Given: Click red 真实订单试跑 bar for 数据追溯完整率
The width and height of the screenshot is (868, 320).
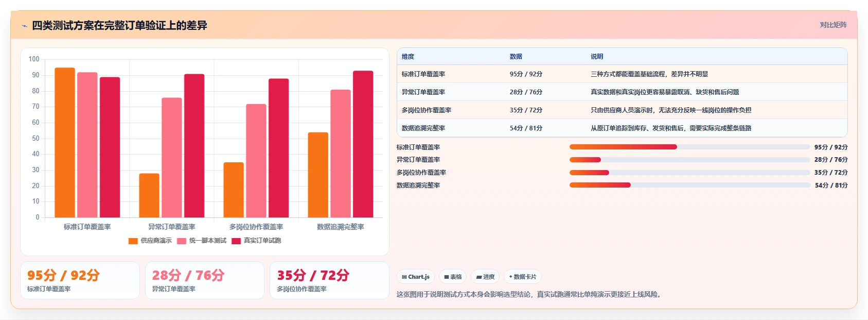Looking at the screenshot, I should [x=363, y=144].
